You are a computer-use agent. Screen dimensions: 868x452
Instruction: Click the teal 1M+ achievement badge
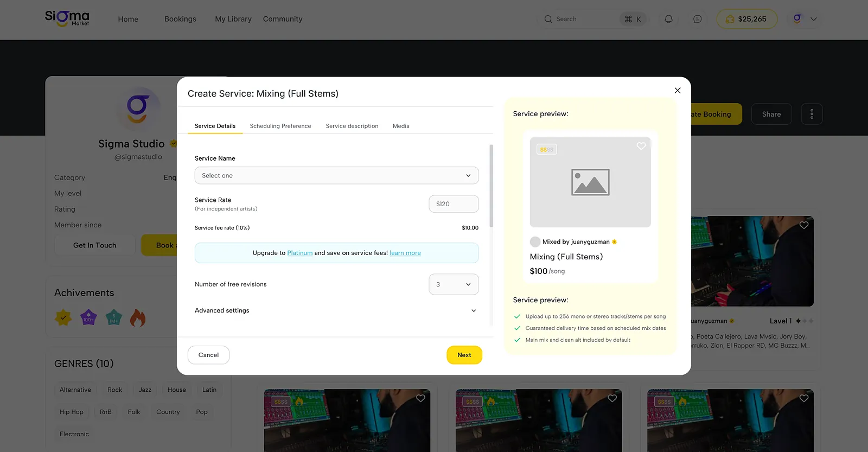click(x=113, y=317)
